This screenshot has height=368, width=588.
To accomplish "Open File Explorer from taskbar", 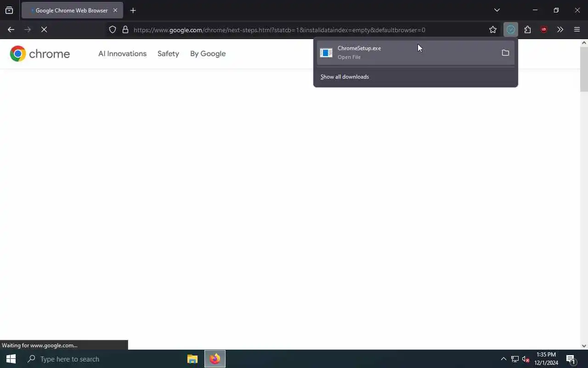I will point(192,359).
